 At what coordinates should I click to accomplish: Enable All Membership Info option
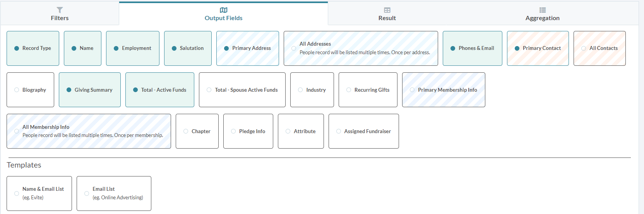(x=89, y=131)
